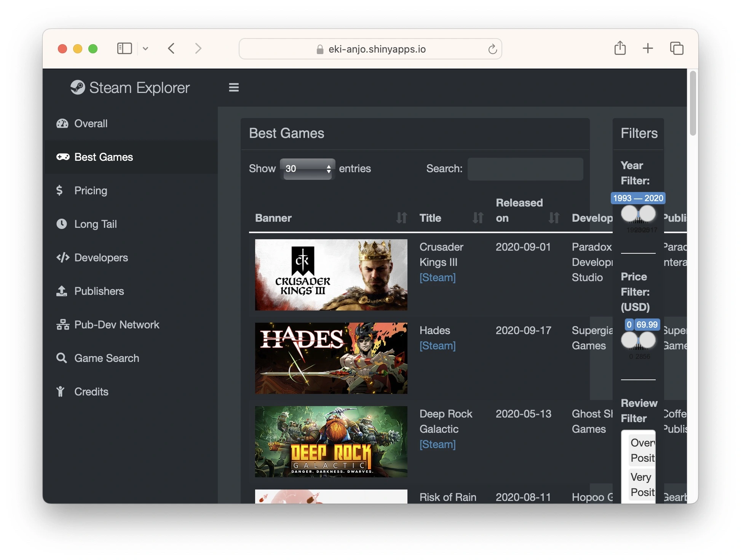Click the Pricing dollar sign icon
741x560 pixels.
click(x=59, y=190)
